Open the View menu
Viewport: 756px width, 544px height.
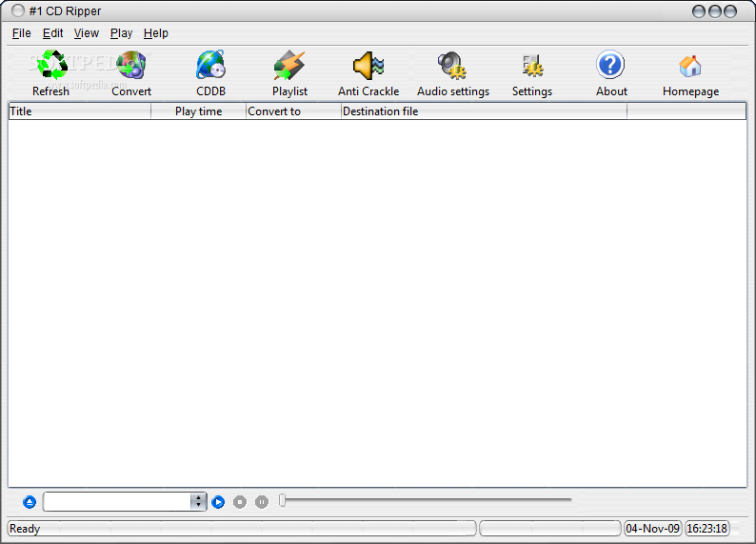pyautogui.click(x=87, y=33)
